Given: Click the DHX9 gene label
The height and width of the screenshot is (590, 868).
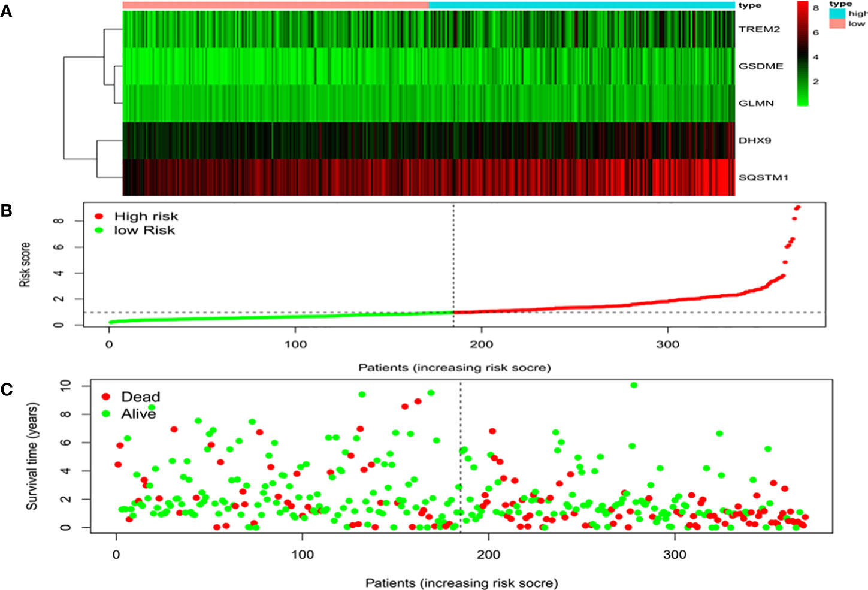Looking at the screenshot, I should click(755, 140).
